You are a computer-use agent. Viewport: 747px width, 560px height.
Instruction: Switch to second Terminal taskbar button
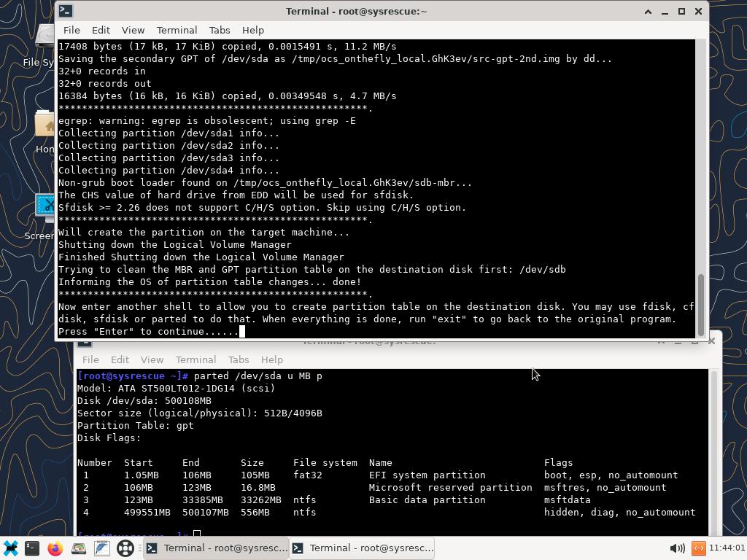pyautogui.click(x=363, y=548)
